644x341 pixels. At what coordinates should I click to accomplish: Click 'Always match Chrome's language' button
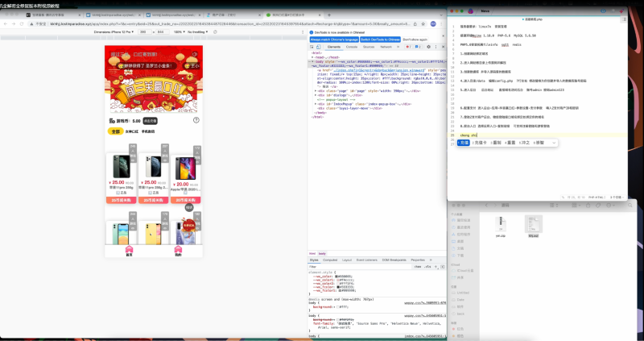click(334, 40)
